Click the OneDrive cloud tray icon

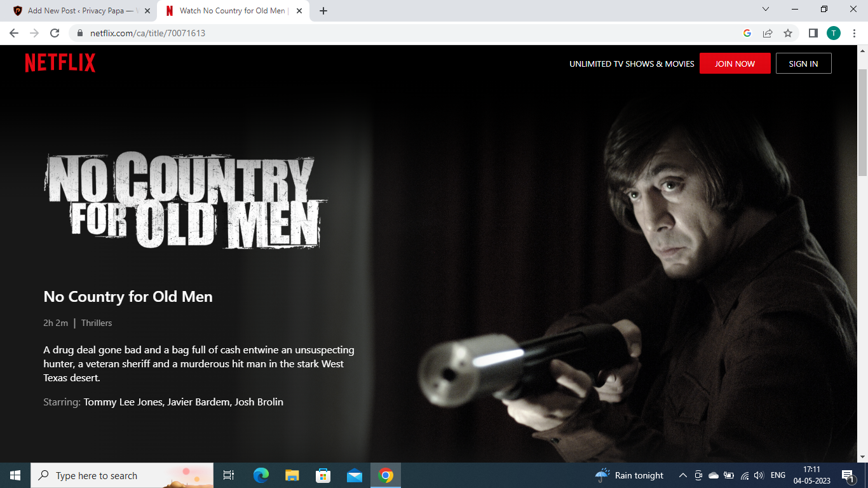click(x=713, y=475)
